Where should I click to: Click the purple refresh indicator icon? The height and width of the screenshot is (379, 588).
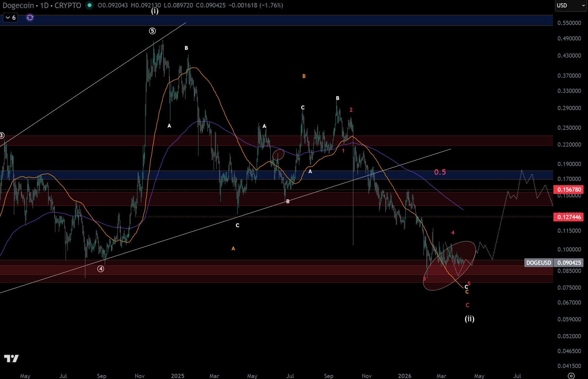[30, 17]
